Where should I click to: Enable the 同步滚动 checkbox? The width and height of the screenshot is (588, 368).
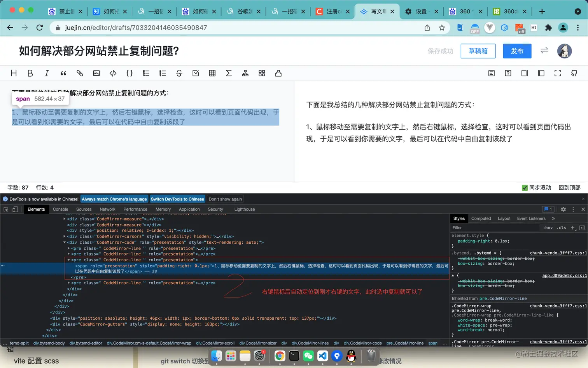click(525, 187)
